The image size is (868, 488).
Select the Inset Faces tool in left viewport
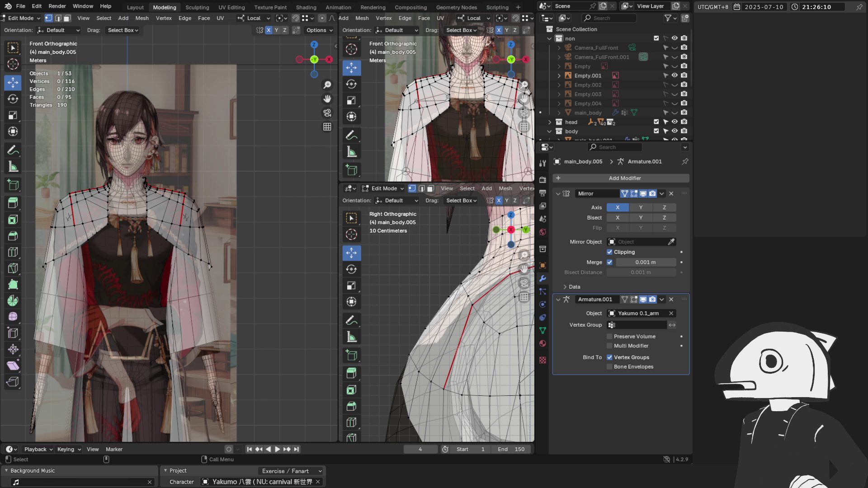pos(13,220)
